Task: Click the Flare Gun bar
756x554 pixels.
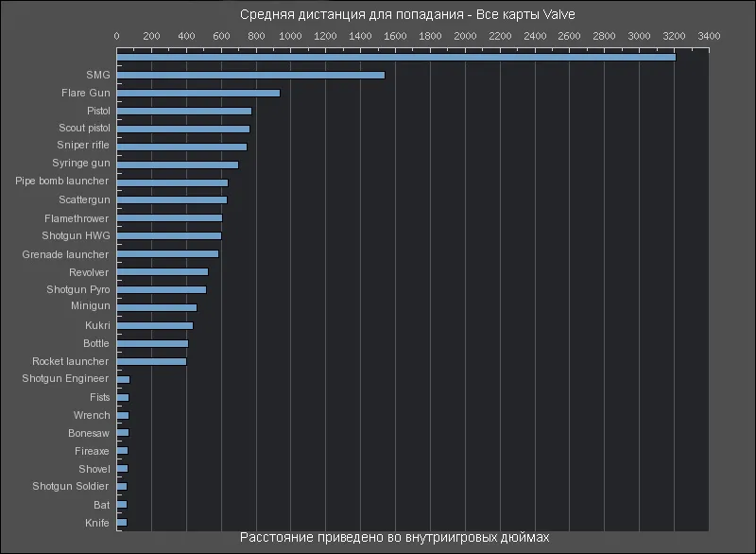Action: point(198,93)
